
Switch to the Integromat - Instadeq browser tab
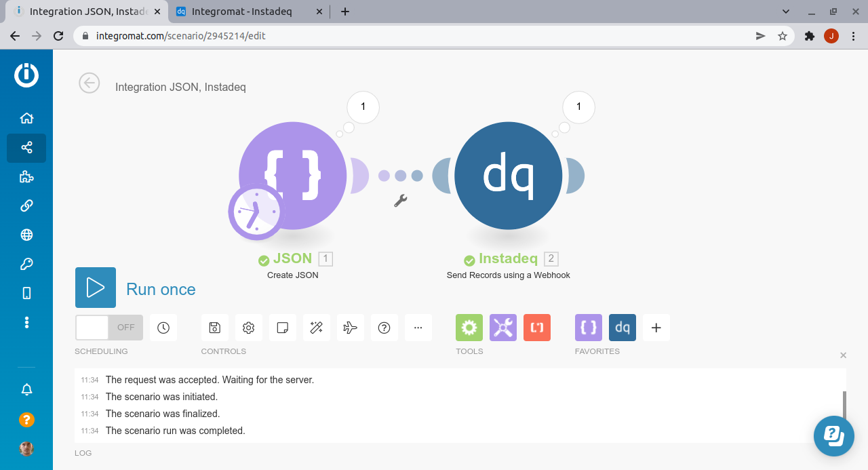tap(248, 12)
